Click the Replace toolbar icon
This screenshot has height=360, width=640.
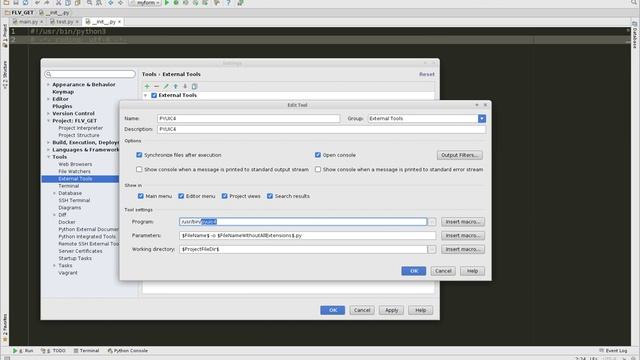coord(99,2)
